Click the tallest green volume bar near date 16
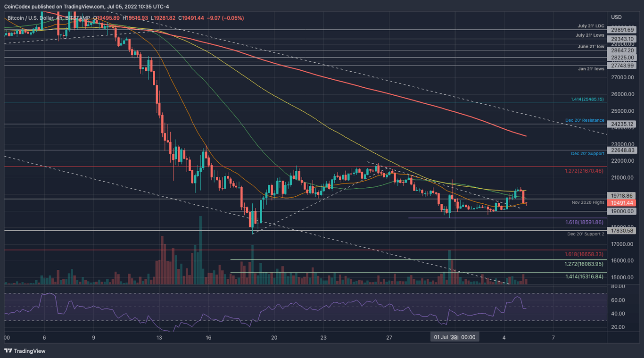644x358 pixels. (200, 250)
